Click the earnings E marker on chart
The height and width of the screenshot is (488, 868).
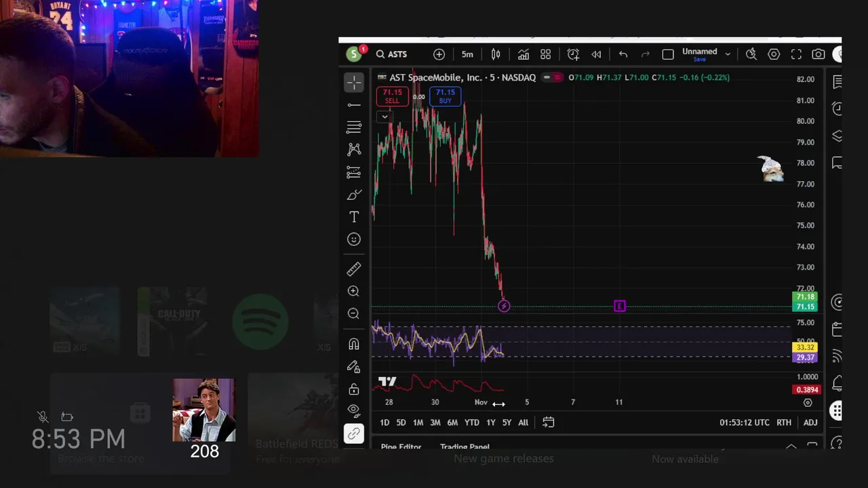[x=619, y=306]
